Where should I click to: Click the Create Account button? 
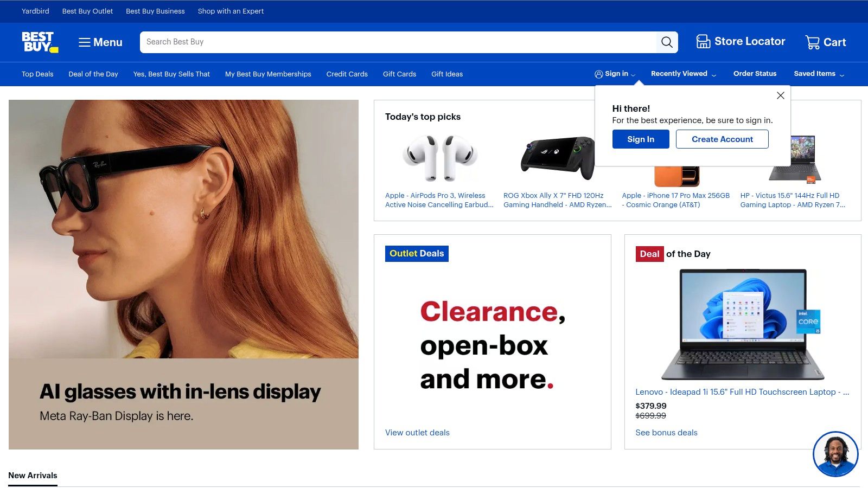(x=722, y=139)
